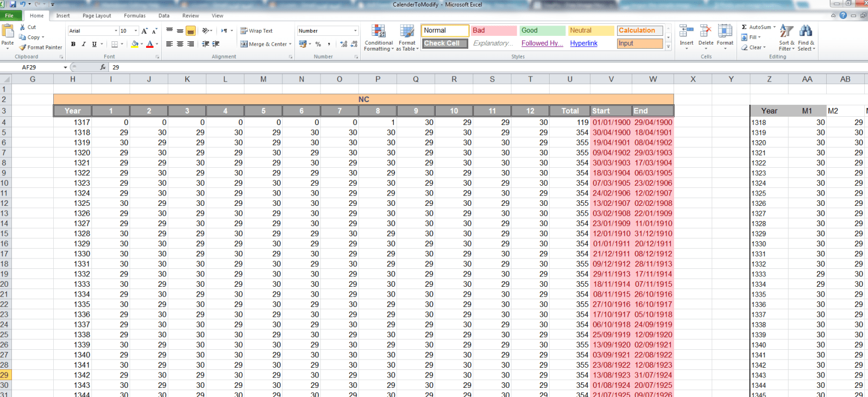Switch to the Review tab
The width and height of the screenshot is (868, 397).
coord(191,16)
